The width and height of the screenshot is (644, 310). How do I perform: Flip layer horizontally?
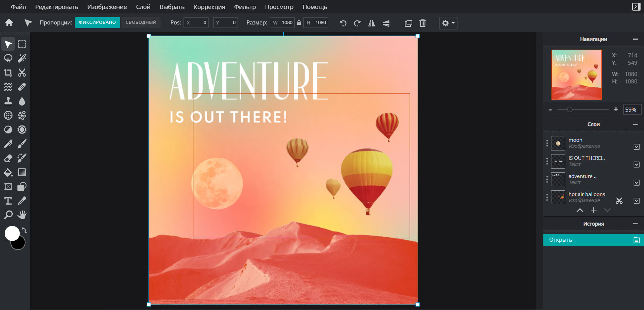coord(372,23)
